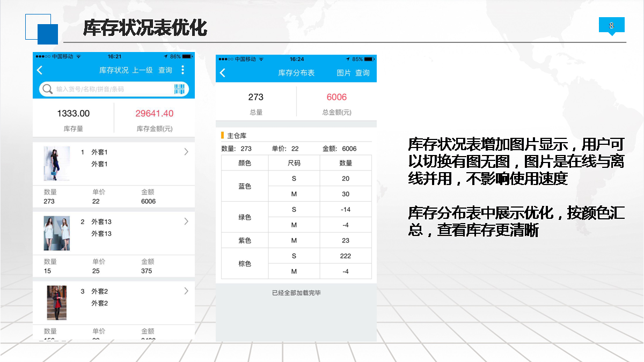The height and width of the screenshot is (362, 644).
Task: Expand the 外套1 item chevron
Action: point(186,152)
